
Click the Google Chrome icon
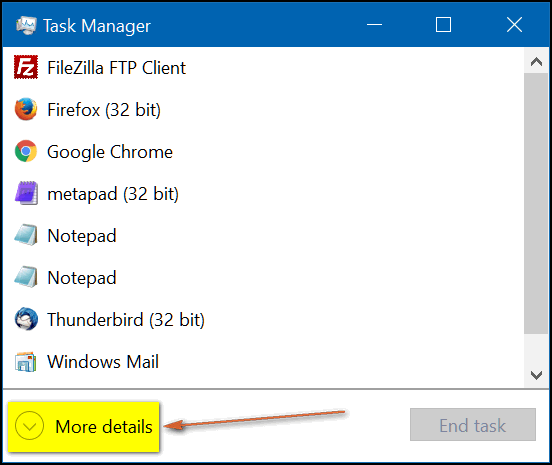tap(26, 151)
